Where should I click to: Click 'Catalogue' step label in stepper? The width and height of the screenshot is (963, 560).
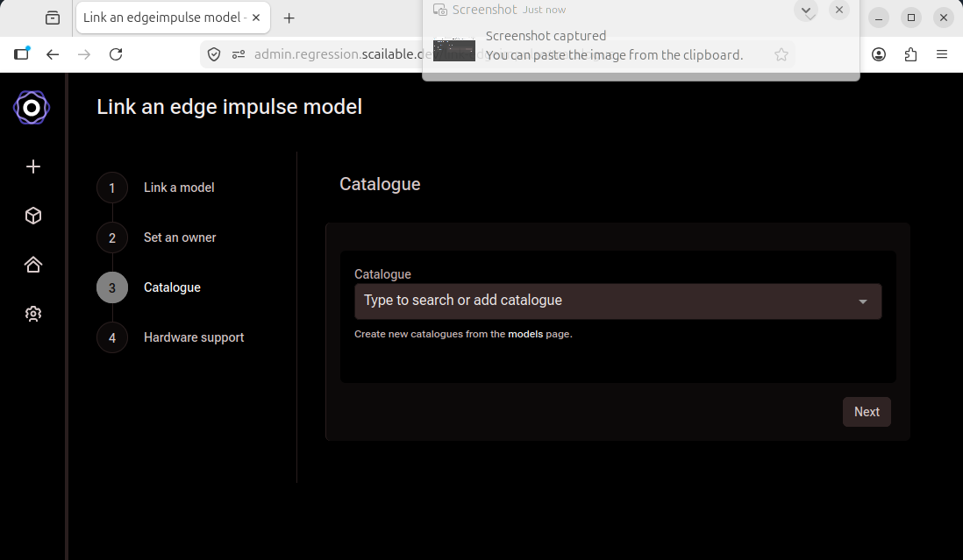pyautogui.click(x=172, y=287)
